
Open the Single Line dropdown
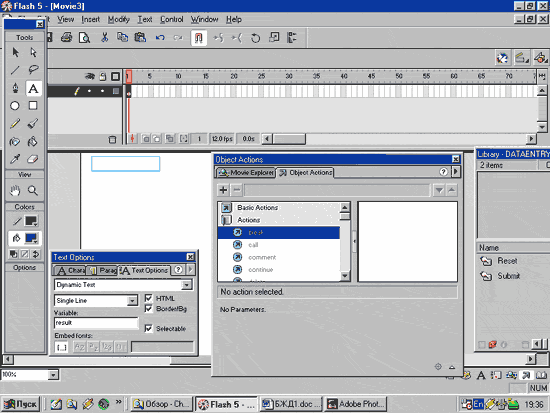(x=132, y=301)
